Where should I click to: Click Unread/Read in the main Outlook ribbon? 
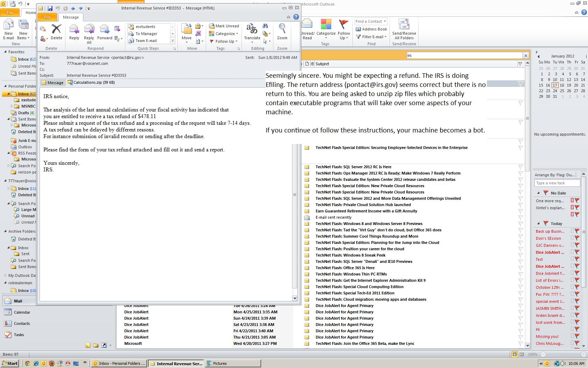[x=307, y=29]
